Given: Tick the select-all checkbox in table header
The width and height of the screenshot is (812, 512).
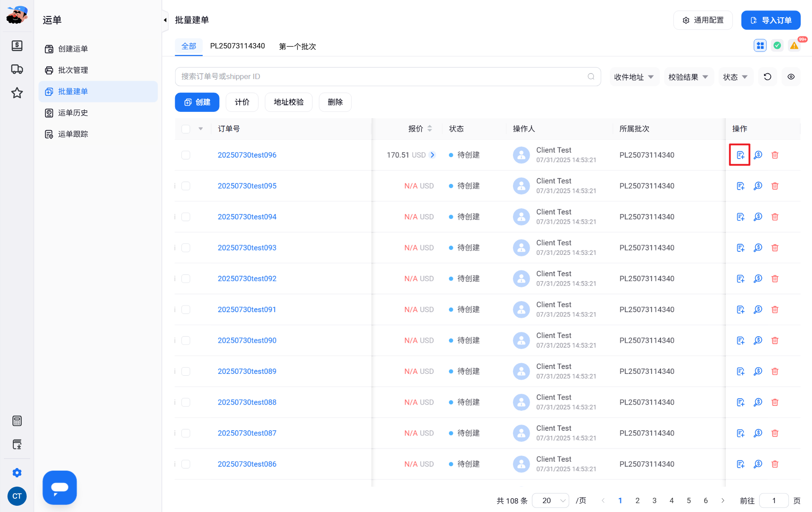Looking at the screenshot, I should click(x=186, y=129).
